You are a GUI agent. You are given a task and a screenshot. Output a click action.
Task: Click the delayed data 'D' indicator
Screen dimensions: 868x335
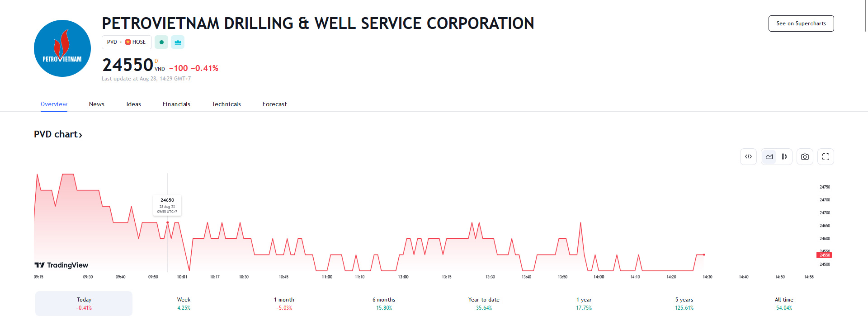click(156, 61)
